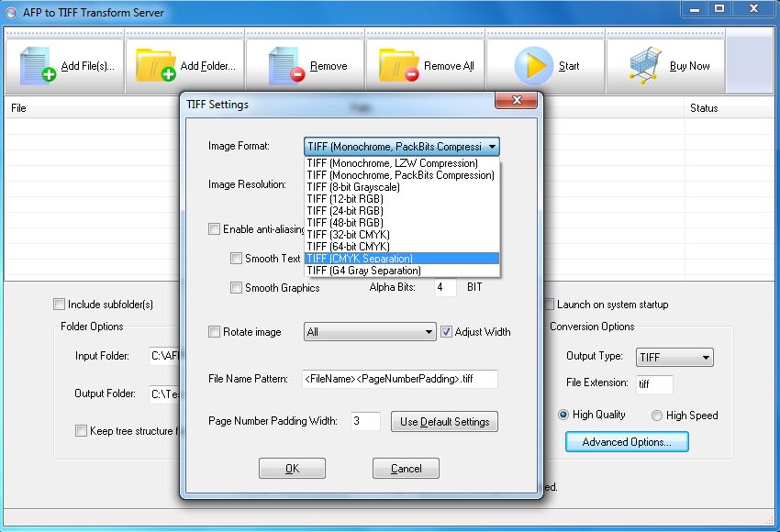780x532 pixels.
Task: Tick the Smooth Graphics checkbox
Action: (x=236, y=287)
